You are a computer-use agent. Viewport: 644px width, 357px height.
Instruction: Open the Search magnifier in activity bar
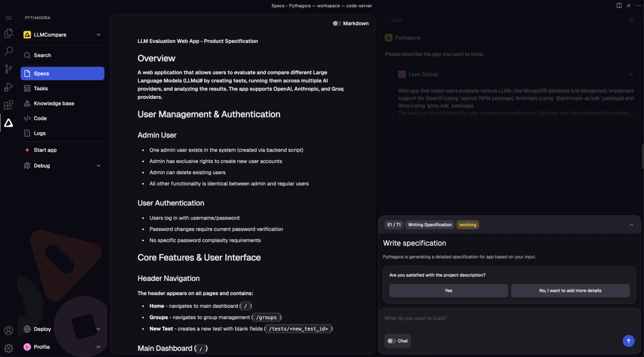9,51
